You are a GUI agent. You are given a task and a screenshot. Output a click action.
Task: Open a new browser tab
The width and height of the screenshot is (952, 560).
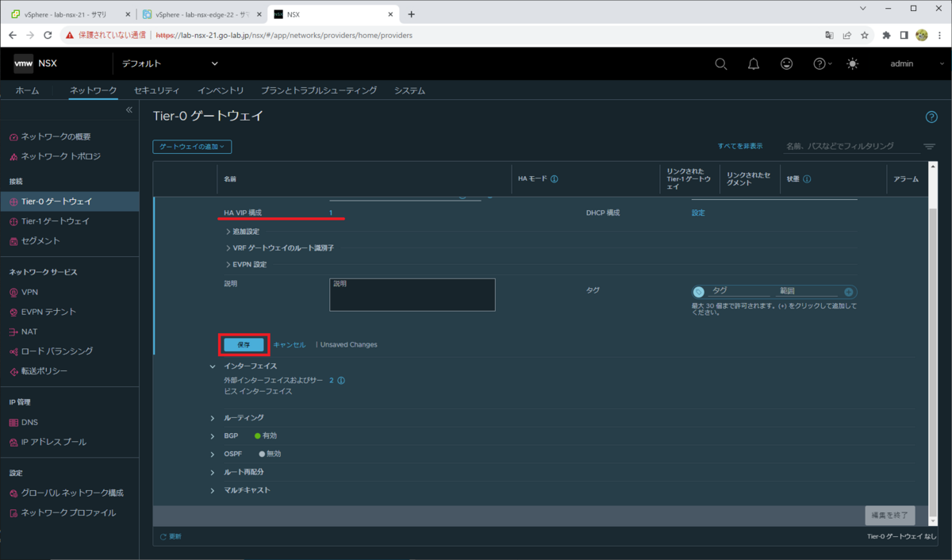coord(411,14)
